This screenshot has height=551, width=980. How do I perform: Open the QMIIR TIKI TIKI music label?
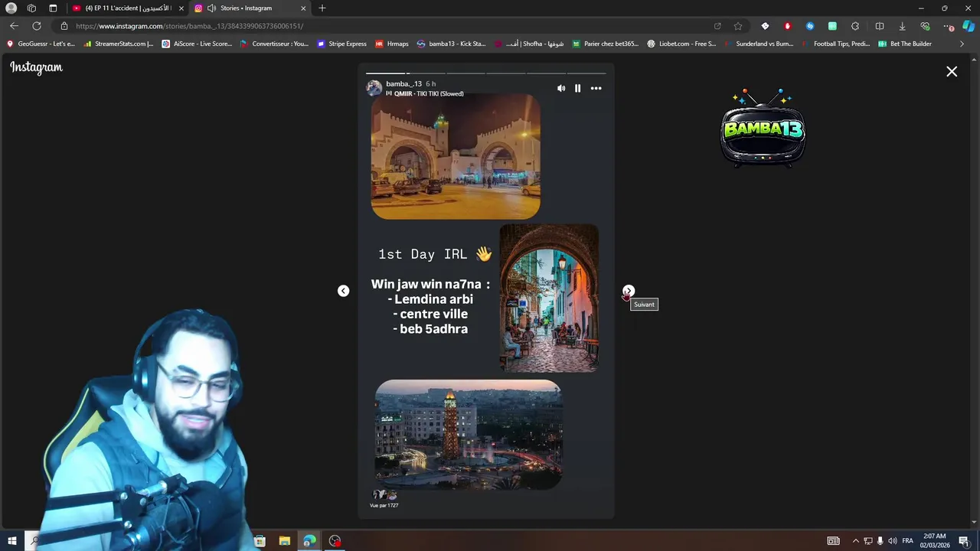[x=425, y=93]
